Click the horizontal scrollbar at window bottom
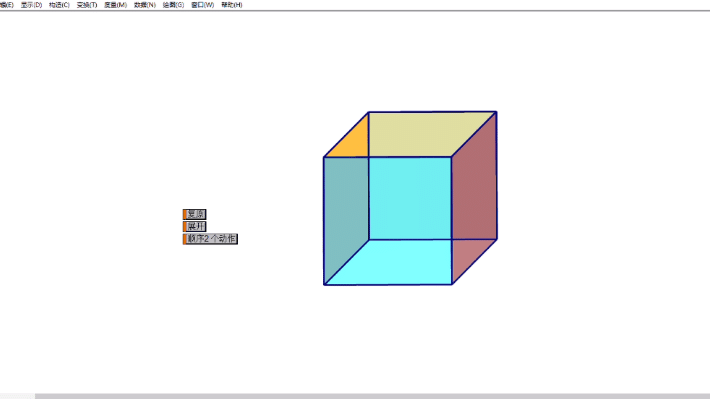 (x=372, y=396)
